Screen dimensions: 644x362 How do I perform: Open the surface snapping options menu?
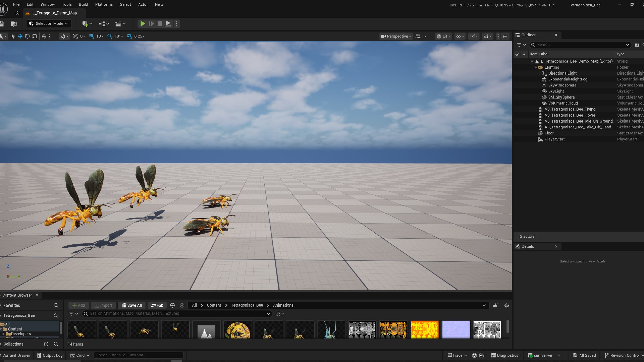64,36
